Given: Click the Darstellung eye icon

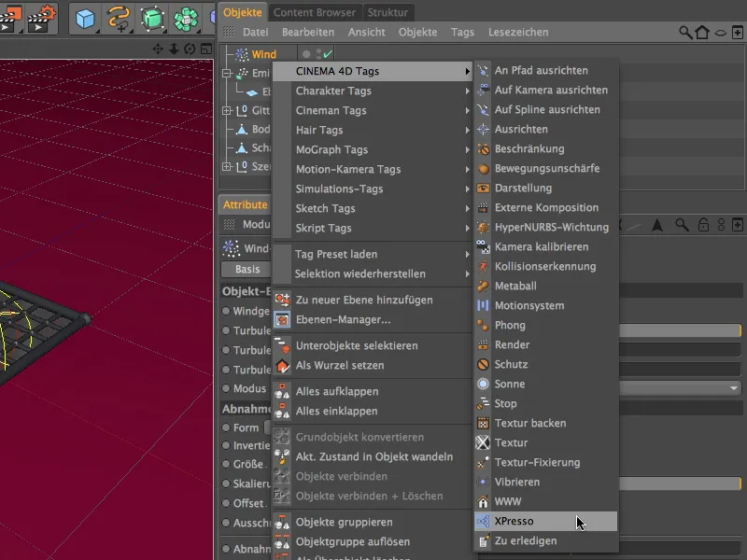Looking at the screenshot, I should (483, 189).
